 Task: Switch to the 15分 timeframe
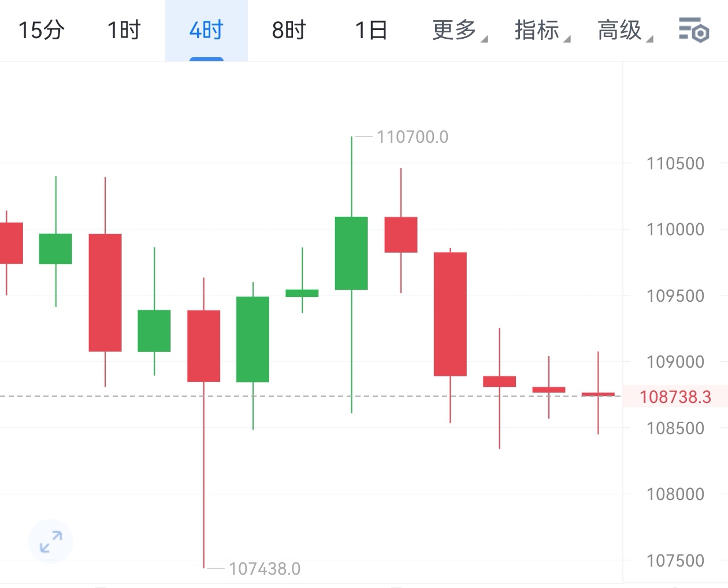(41, 30)
